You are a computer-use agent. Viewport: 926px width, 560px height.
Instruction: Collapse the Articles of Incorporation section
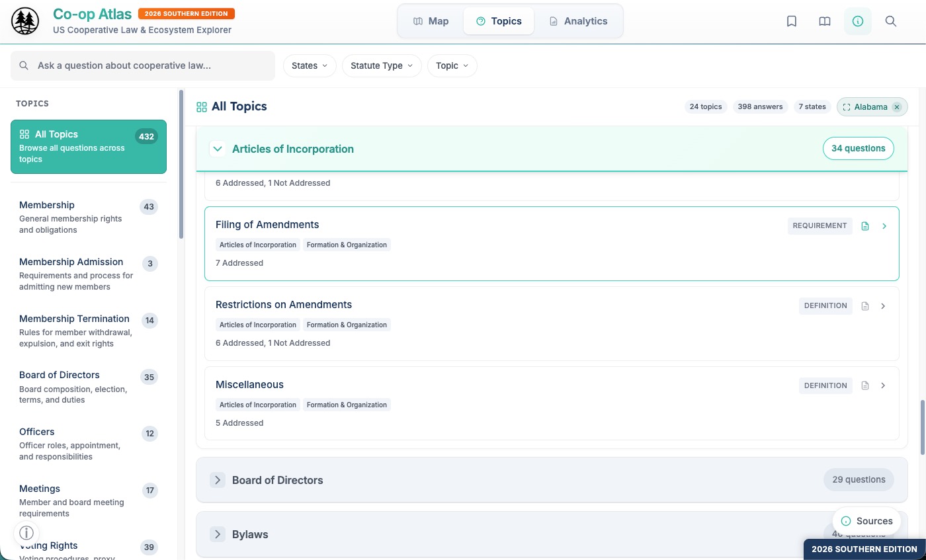click(x=217, y=149)
